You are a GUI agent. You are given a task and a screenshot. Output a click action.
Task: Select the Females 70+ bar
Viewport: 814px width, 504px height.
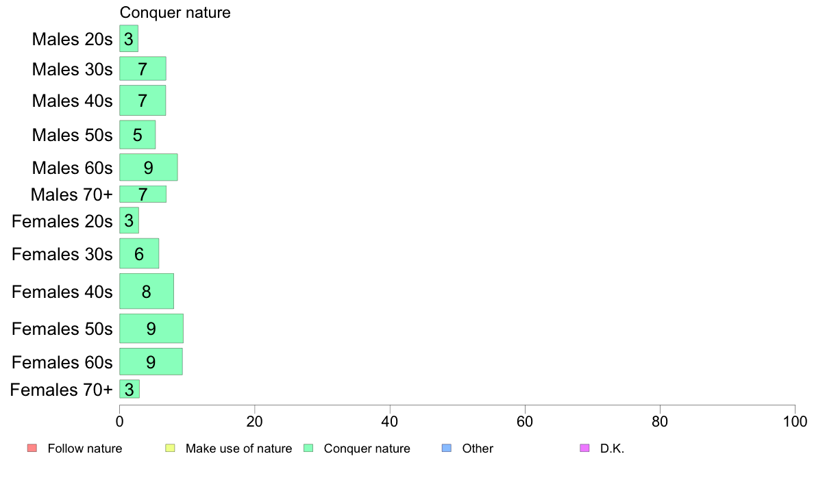pos(129,389)
